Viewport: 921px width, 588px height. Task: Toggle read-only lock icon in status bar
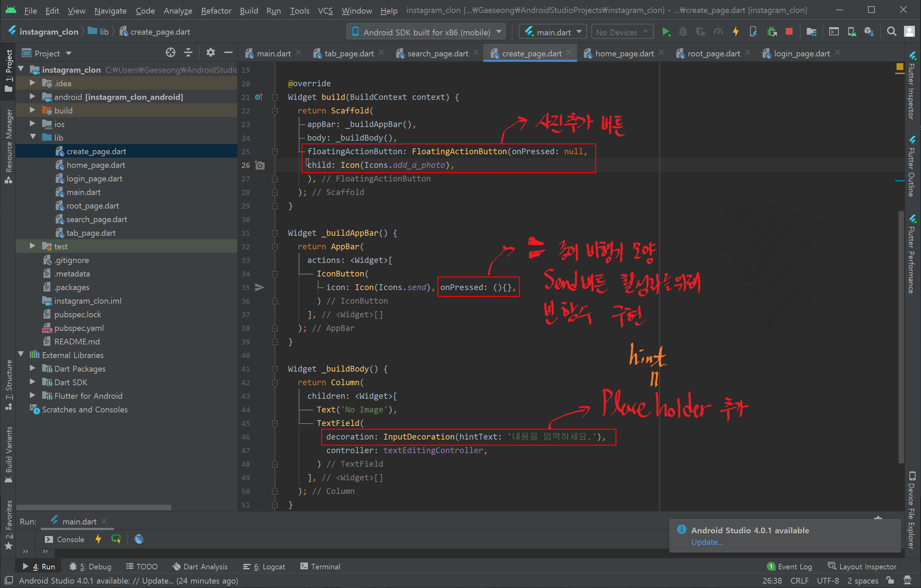click(x=891, y=580)
